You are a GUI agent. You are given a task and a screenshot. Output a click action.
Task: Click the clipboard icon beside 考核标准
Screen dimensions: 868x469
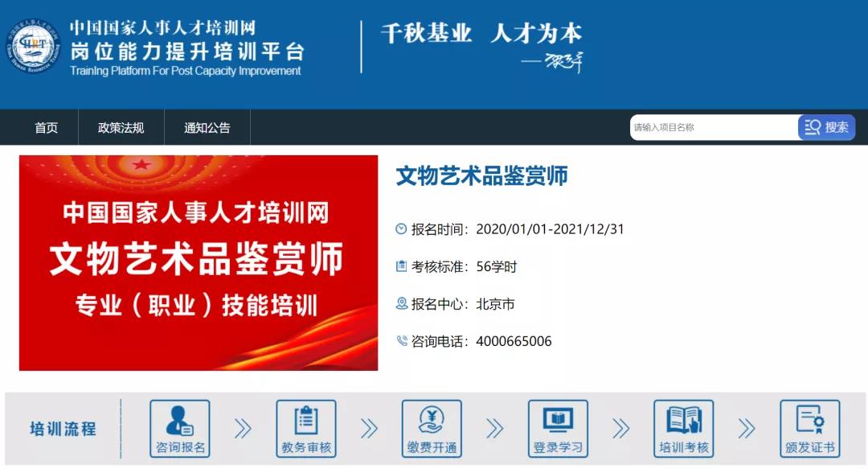tap(401, 266)
